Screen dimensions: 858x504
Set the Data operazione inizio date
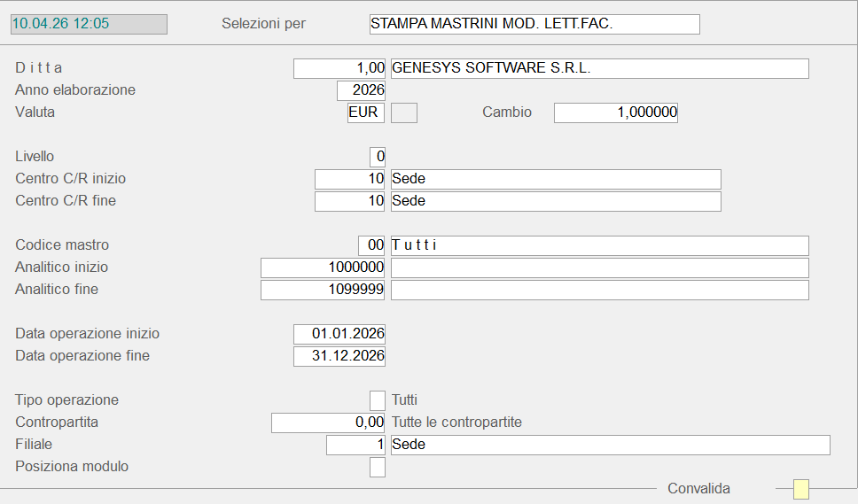pos(339,334)
